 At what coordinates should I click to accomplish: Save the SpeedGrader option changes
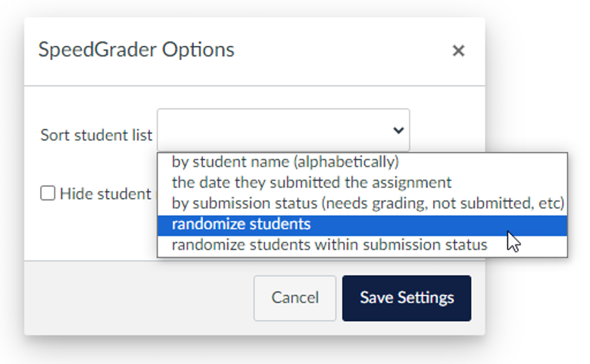tap(406, 298)
